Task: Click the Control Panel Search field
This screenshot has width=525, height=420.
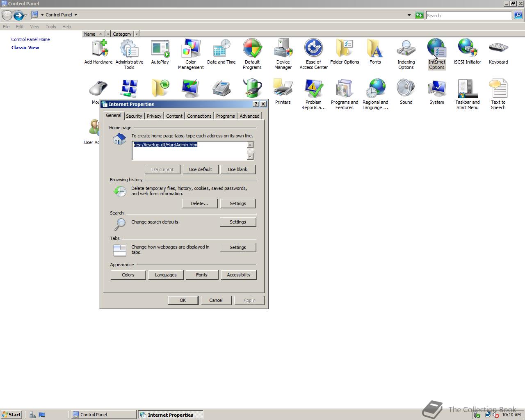Action: (x=469, y=15)
